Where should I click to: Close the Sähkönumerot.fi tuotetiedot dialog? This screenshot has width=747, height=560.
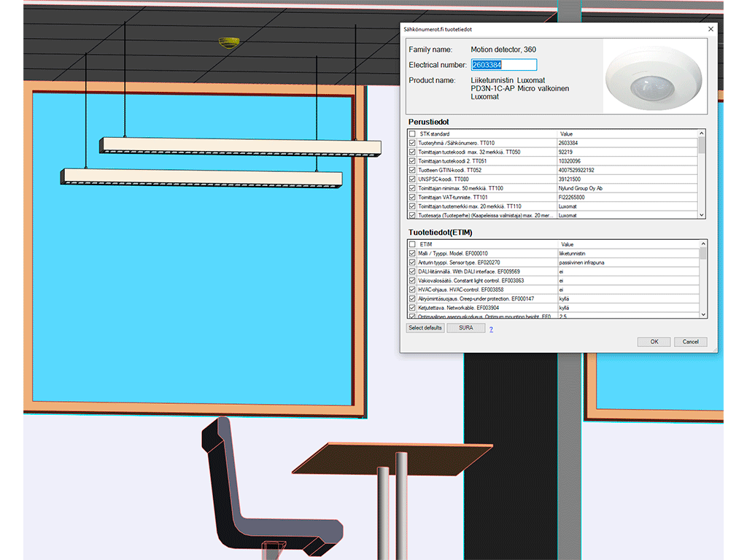[x=711, y=29]
